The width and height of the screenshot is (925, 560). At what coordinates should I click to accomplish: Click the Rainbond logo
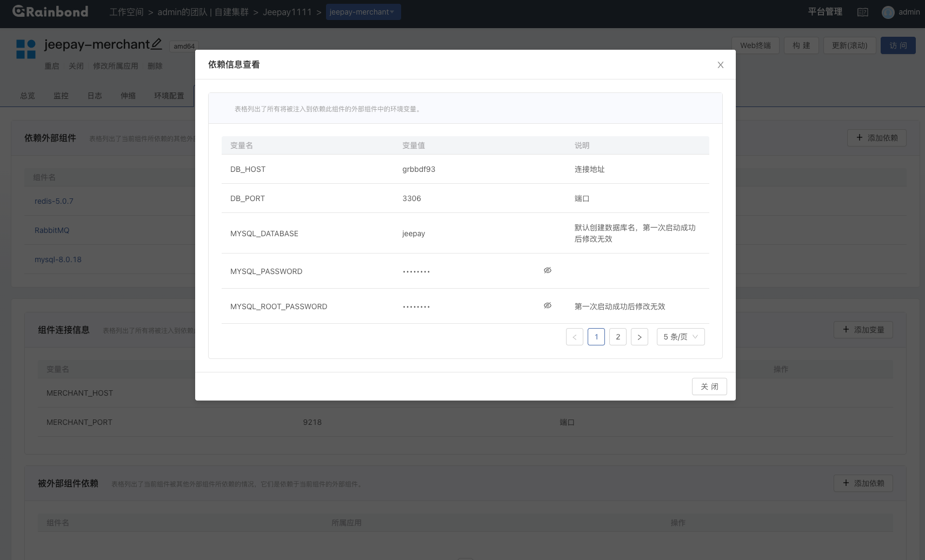[50, 11]
